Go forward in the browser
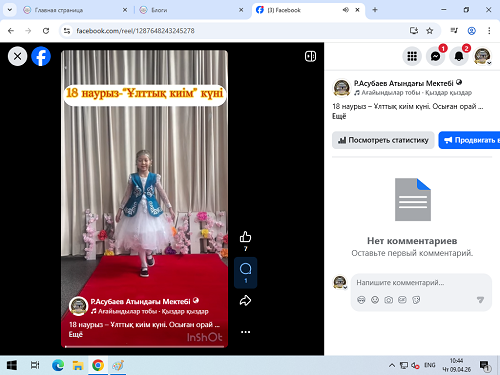 click(x=28, y=31)
